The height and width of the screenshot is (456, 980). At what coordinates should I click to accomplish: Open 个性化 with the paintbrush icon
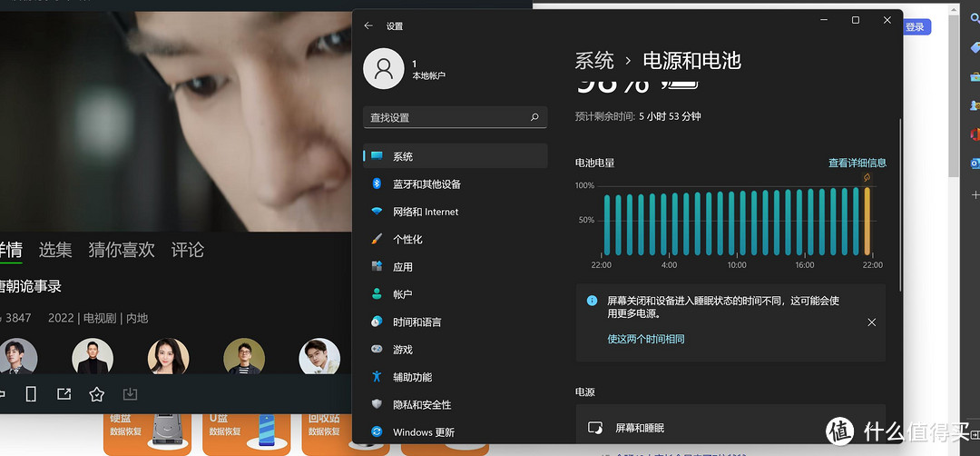[x=456, y=239]
